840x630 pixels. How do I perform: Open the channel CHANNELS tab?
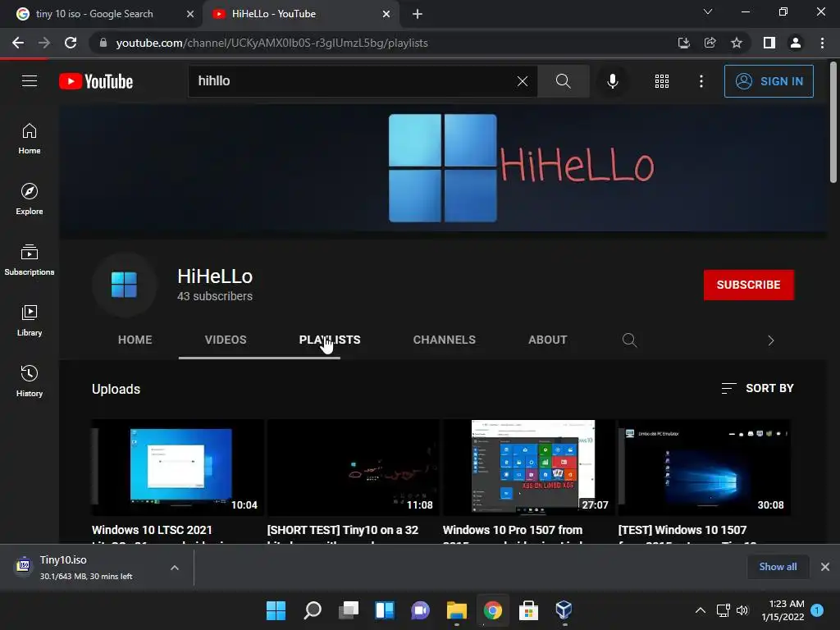point(444,340)
